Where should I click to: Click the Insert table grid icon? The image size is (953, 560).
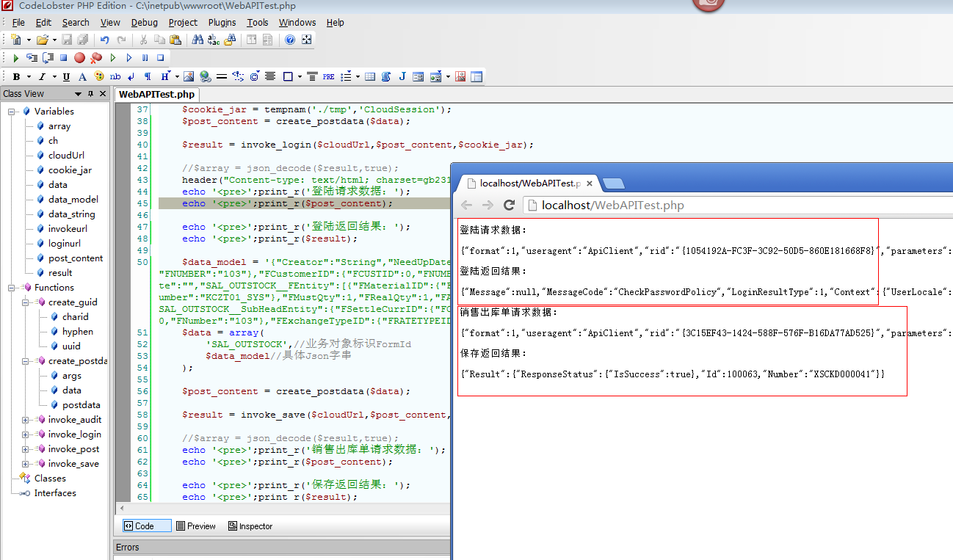point(369,76)
